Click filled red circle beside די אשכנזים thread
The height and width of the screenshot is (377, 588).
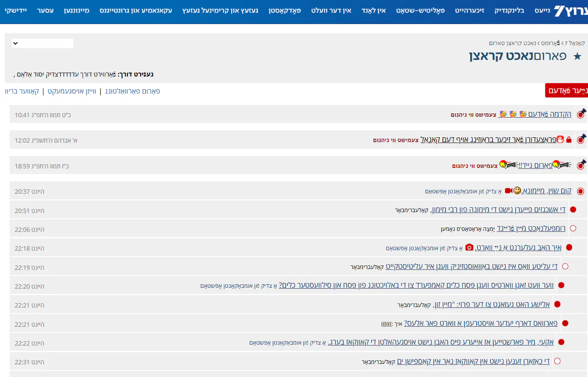[573, 210]
